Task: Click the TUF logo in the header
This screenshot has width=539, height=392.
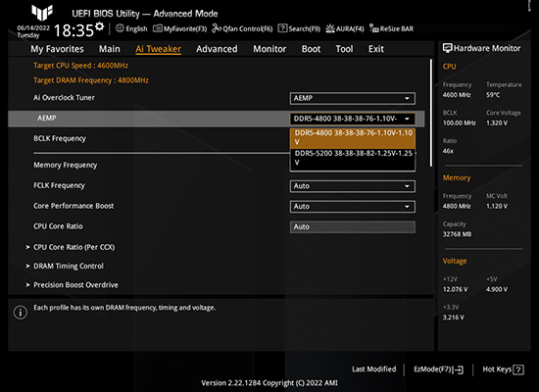Action: (42, 13)
